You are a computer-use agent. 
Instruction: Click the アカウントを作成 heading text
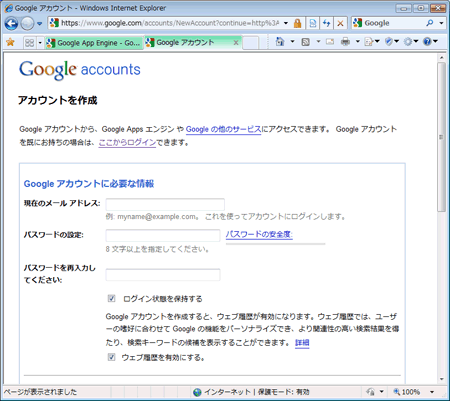(57, 100)
